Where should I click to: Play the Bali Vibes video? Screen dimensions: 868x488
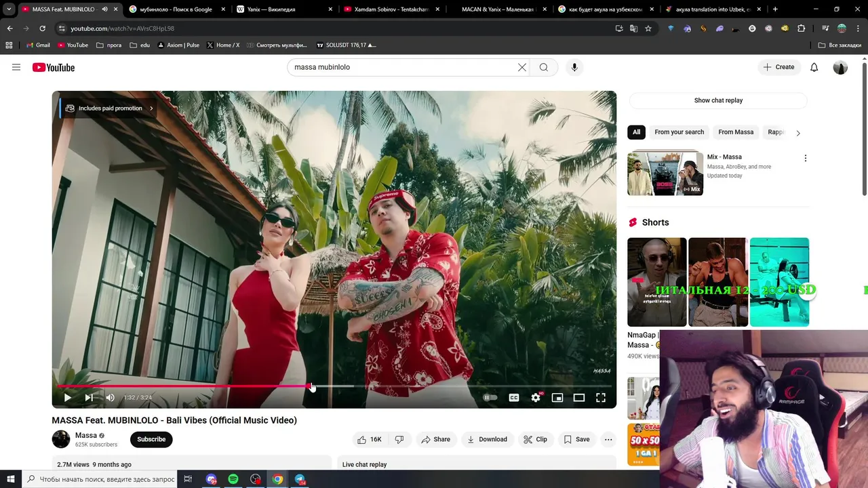point(67,398)
